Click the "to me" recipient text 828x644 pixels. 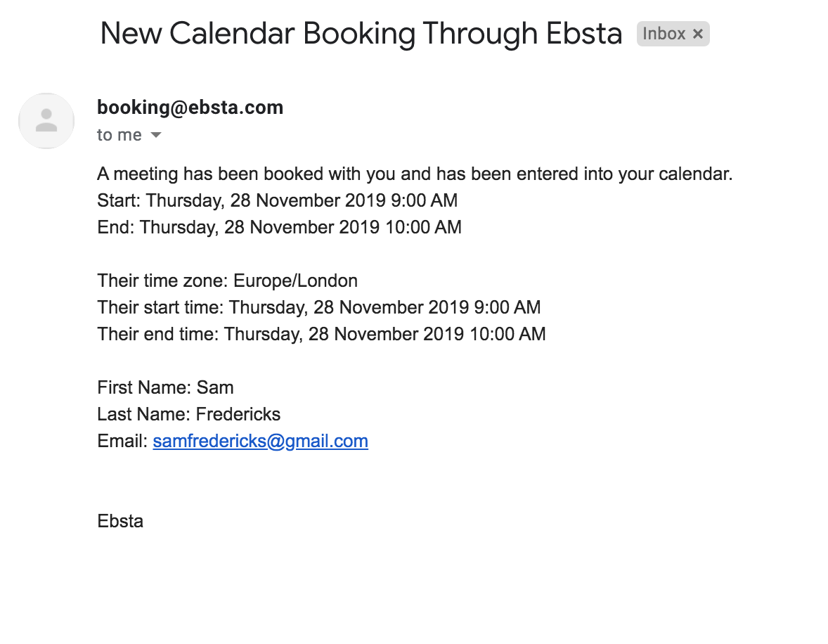point(119,135)
